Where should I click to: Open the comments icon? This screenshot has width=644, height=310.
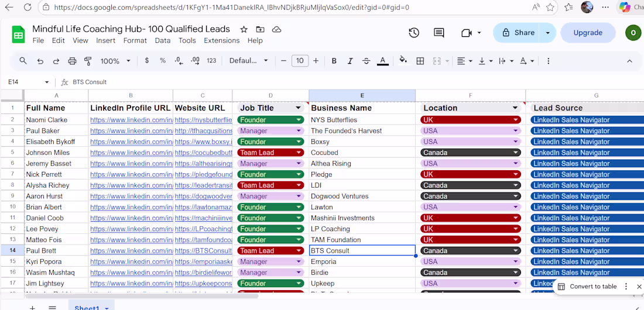point(439,33)
